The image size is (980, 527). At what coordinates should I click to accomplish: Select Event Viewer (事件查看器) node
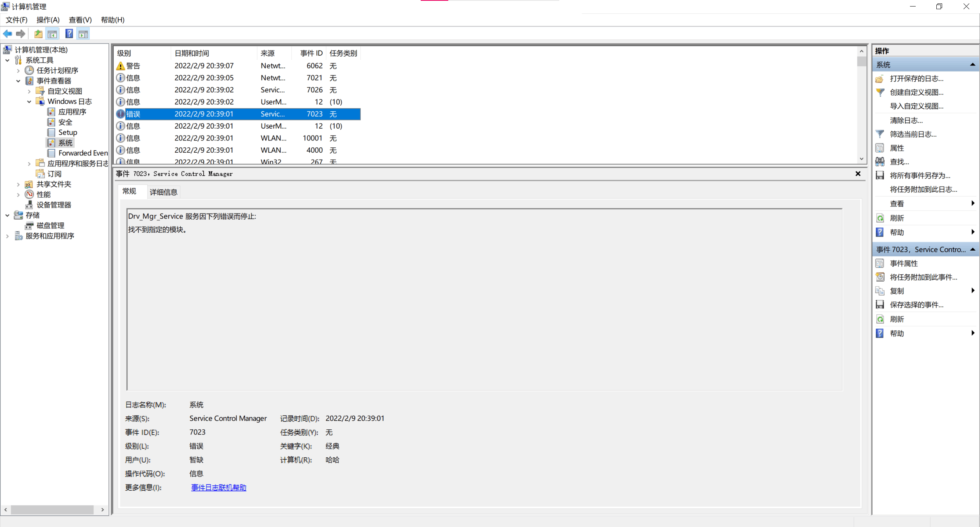pos(54,81)
